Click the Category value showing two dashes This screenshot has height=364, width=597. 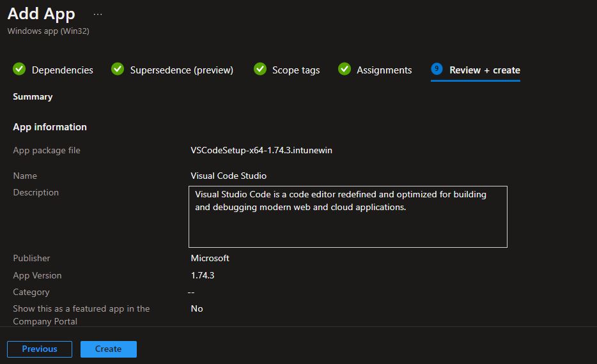(191, 292)
